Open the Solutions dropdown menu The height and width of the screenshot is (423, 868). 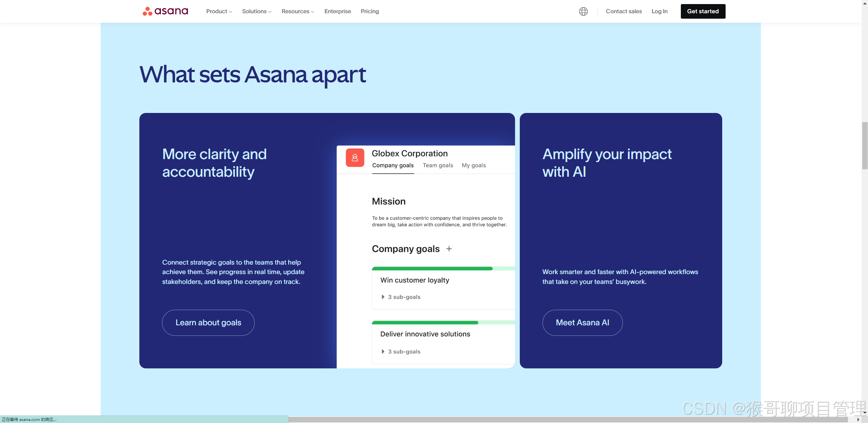pyautogui.click(x=257, y=11)
